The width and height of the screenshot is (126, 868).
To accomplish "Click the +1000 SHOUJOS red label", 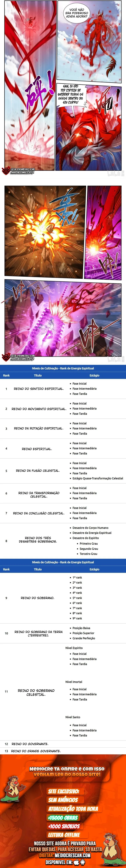I will click(64, 826).
